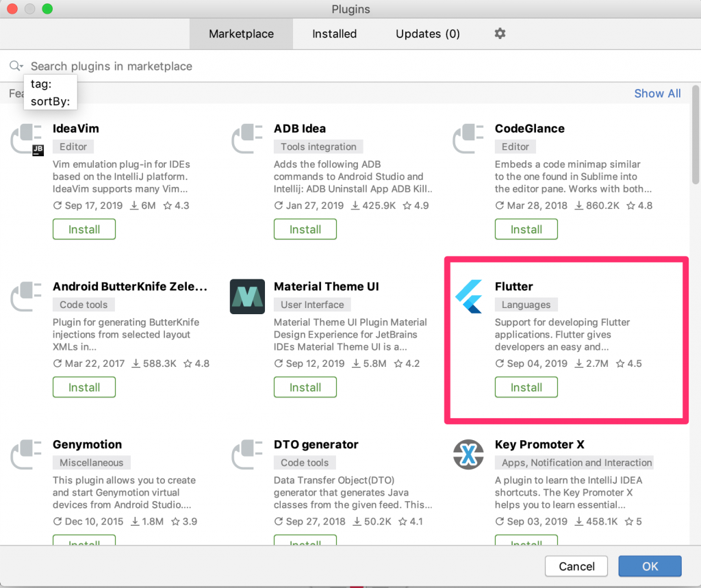Click the Key Promoter X logo
This screenshot has width=701, height=588.
(468, 455)
